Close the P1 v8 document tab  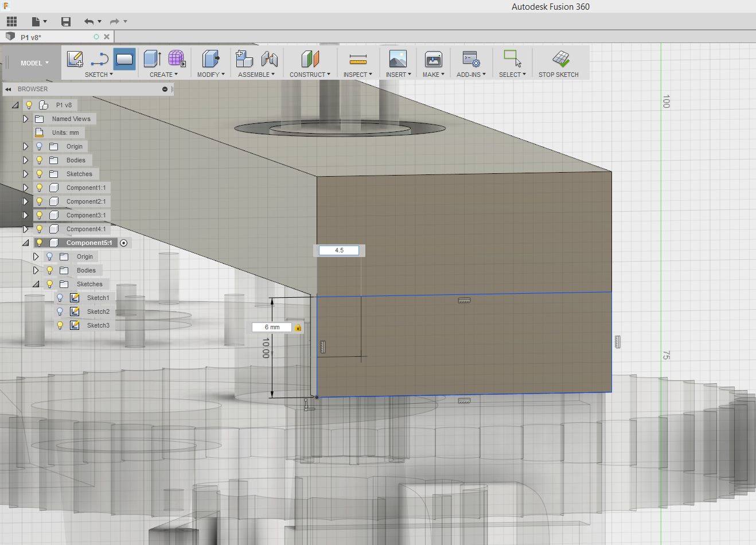(107, 37)
